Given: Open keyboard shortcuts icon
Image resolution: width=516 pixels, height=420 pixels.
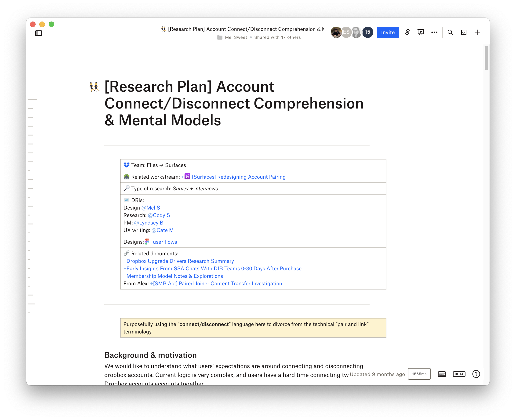Looking at the screenshot, I should (442, 374).
